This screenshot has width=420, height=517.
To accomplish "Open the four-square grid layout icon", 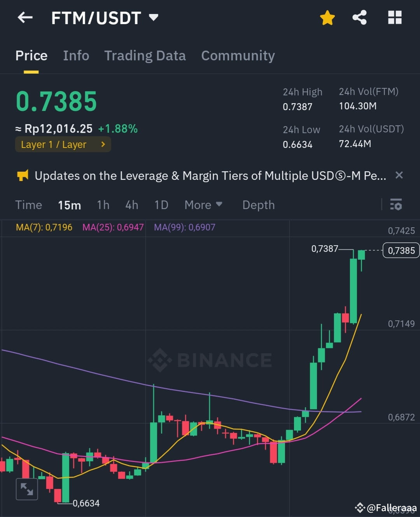I will (395, 18).
